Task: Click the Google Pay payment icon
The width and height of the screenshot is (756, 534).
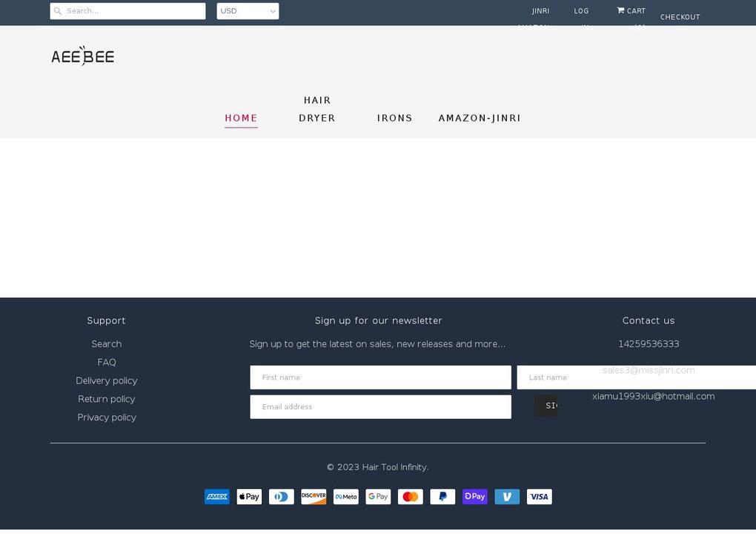Action: tap(378, 496)
